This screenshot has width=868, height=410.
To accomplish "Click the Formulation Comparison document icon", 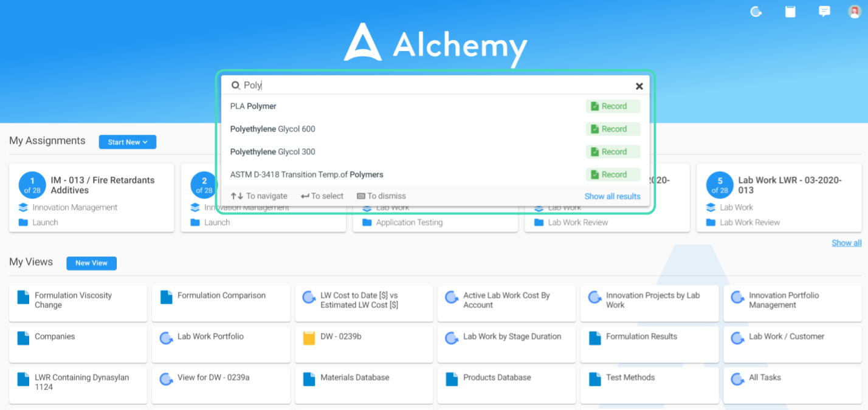I will tap(166, 297).
